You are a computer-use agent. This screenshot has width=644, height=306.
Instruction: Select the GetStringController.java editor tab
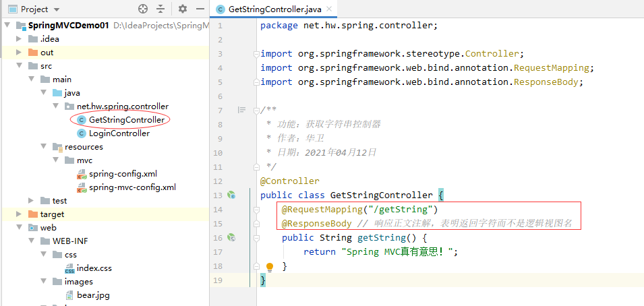(x=274, y=9)
